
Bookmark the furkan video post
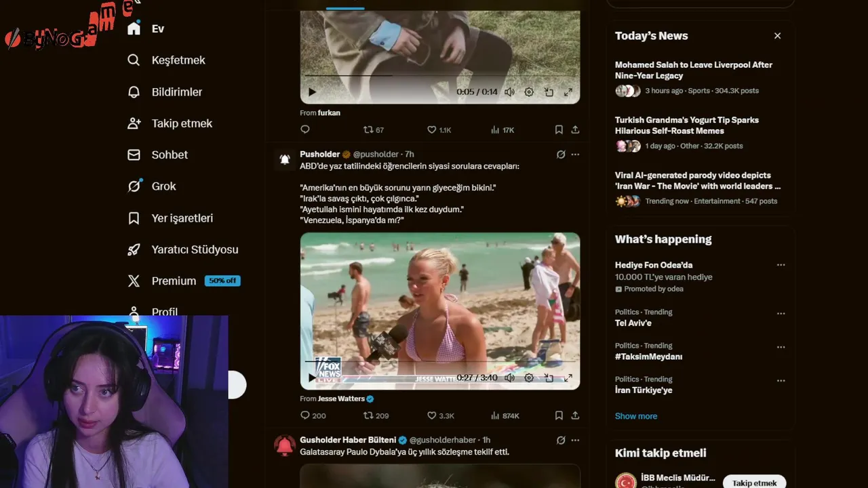point(559,129)
